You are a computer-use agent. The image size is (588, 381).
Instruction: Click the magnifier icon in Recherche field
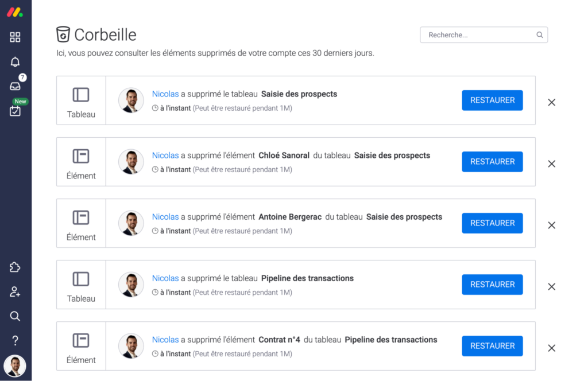point(540,35)
